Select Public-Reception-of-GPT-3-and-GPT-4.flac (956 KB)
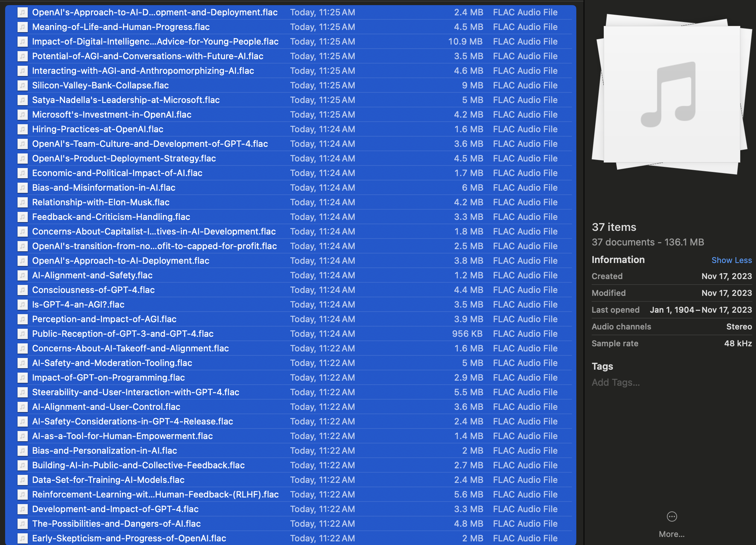This screenshot has width=756, height=545. 123,334
